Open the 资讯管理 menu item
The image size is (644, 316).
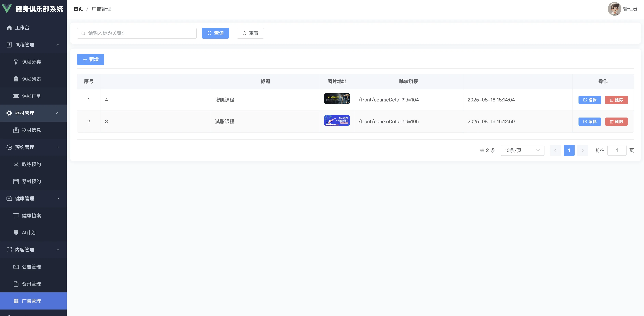click(x=31, y=284)
